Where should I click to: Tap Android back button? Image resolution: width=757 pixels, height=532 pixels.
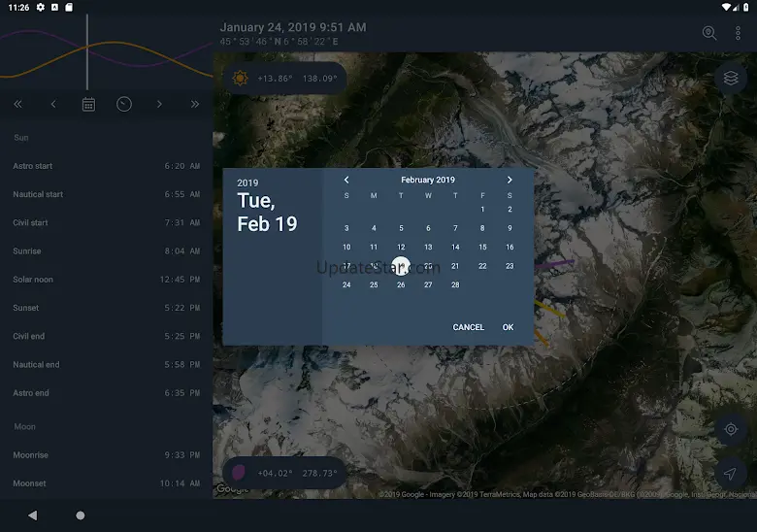[32, 515]
